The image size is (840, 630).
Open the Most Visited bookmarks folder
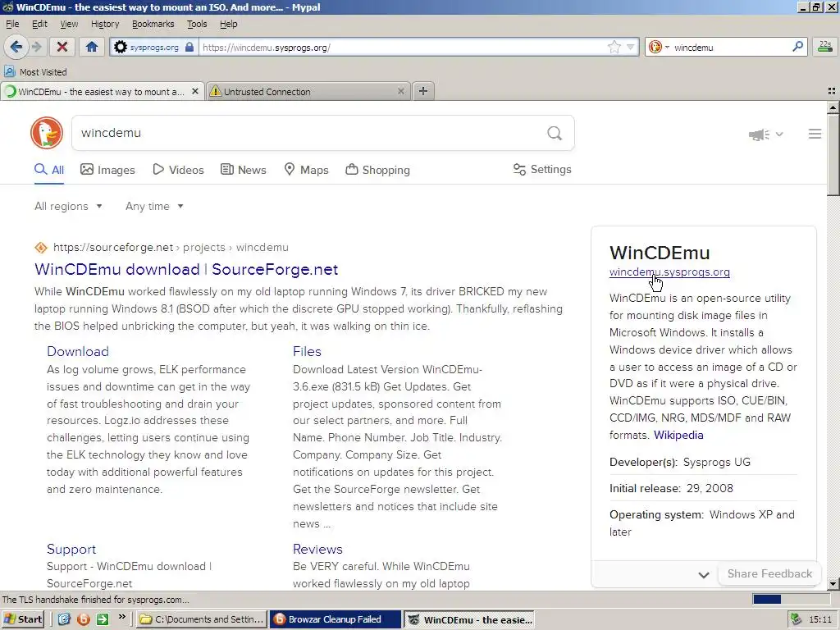[x=36, y=72]
